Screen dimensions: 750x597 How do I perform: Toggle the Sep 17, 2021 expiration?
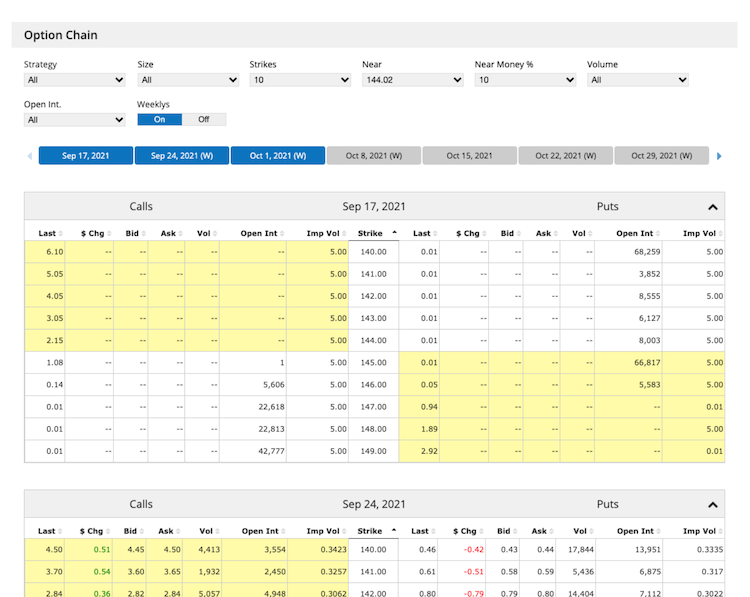pyautogui.click(x=84, y=156)
